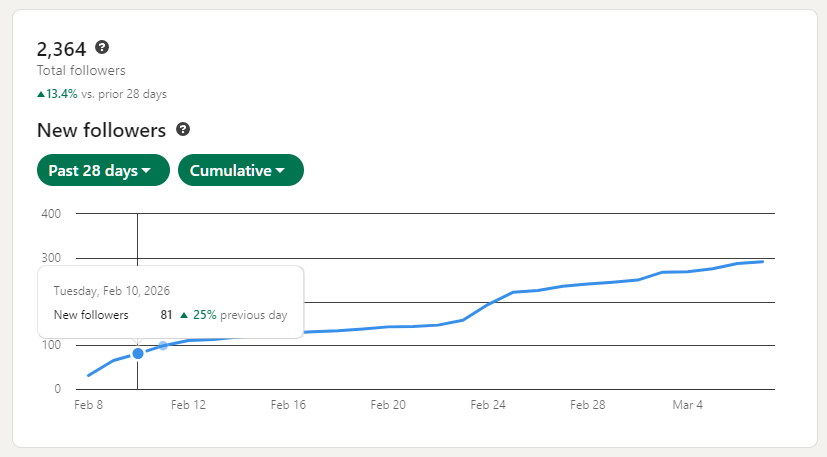Click the lighter data point after Feb 10
The width and height of the screenshot is (827, 457).
tap(163, 346)
